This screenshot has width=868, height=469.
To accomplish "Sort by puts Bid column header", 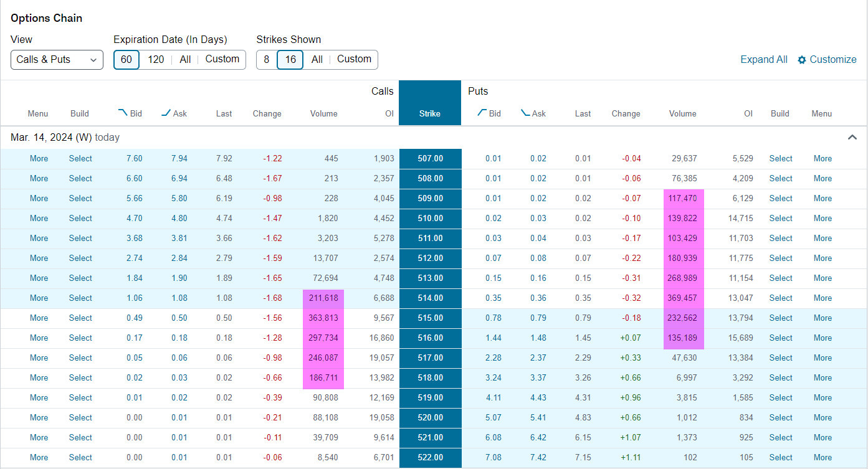I will [x=489, y=113].
